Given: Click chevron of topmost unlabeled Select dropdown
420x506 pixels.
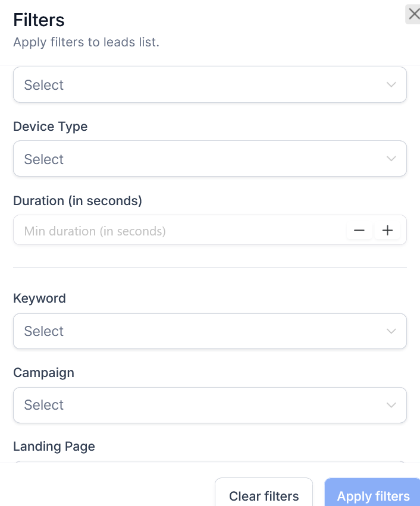Looking at the screenshot, I should (x=391, y=84).
